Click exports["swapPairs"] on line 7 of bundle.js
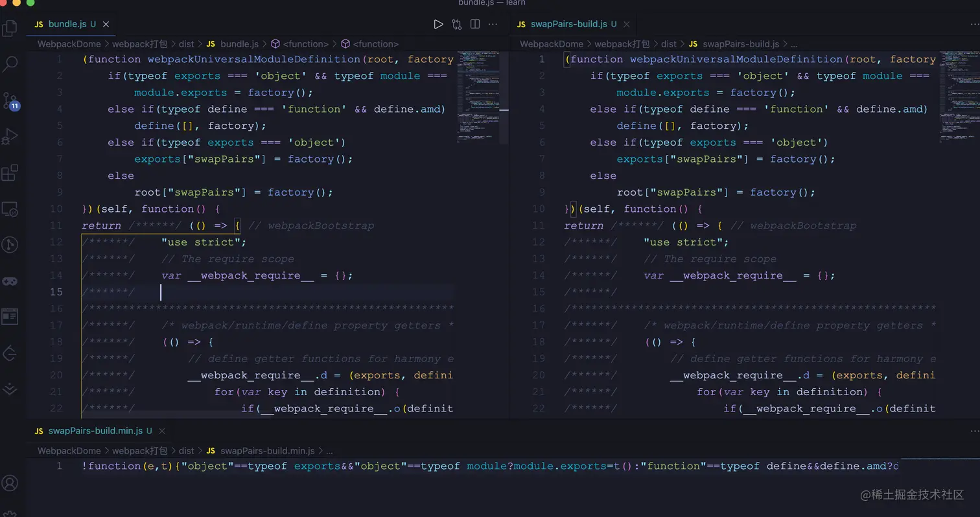This screenshot has height=517, width=980. [x=200, y=159]
